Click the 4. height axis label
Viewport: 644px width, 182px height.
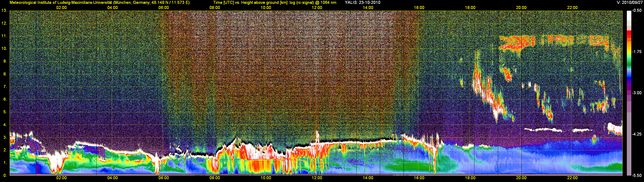click(x=5, y=125)
